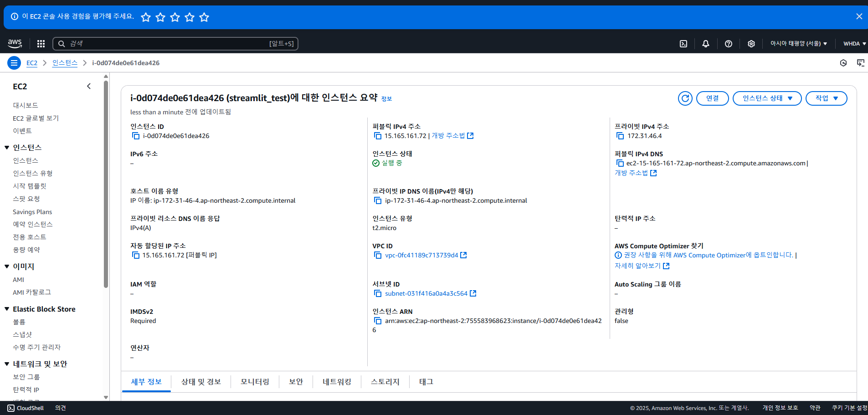
Task: Copy the private IP DNS name
Action: coord(378,200)
